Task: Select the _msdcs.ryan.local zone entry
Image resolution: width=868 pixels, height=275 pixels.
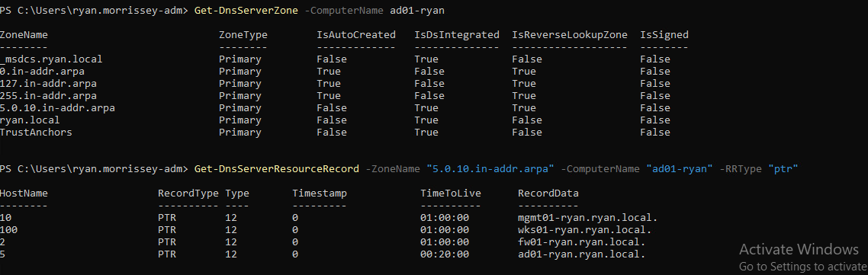Action: tap(51, 59)
